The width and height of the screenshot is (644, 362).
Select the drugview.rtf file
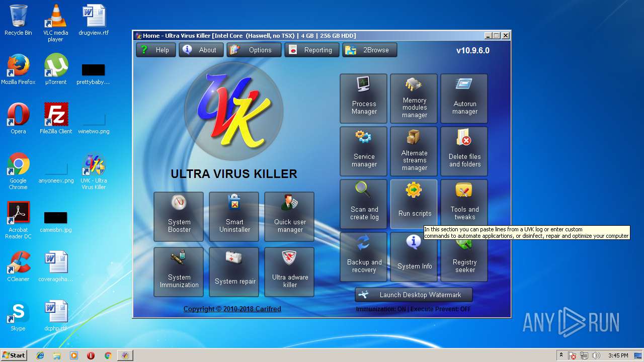pyautogui.click(x=94, y=20)
